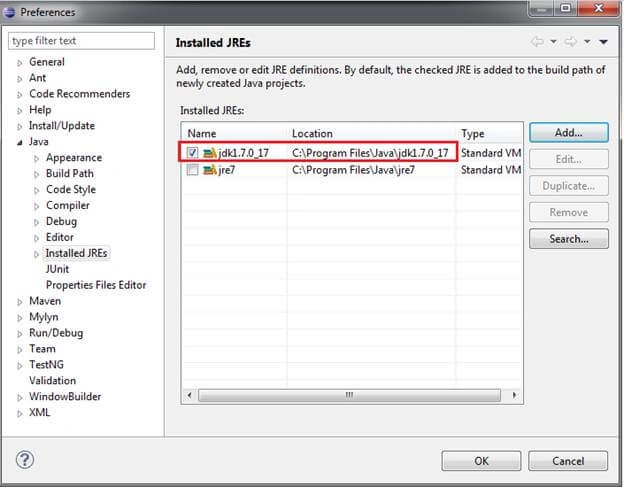Select the jdk1.7.0_17 location path cell
Viewport: 624px width, 487px height.
(370, 153)
